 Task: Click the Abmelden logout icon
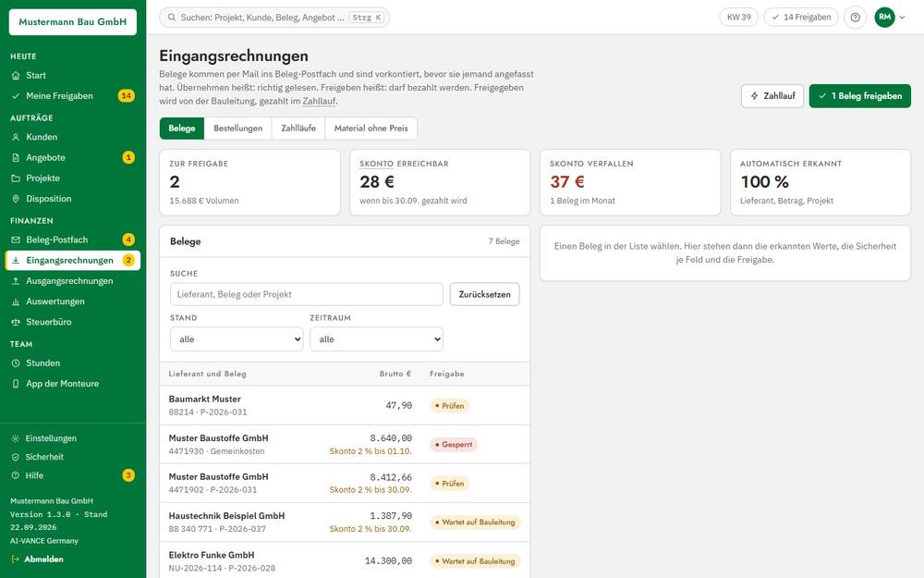[x=16, y=560]
